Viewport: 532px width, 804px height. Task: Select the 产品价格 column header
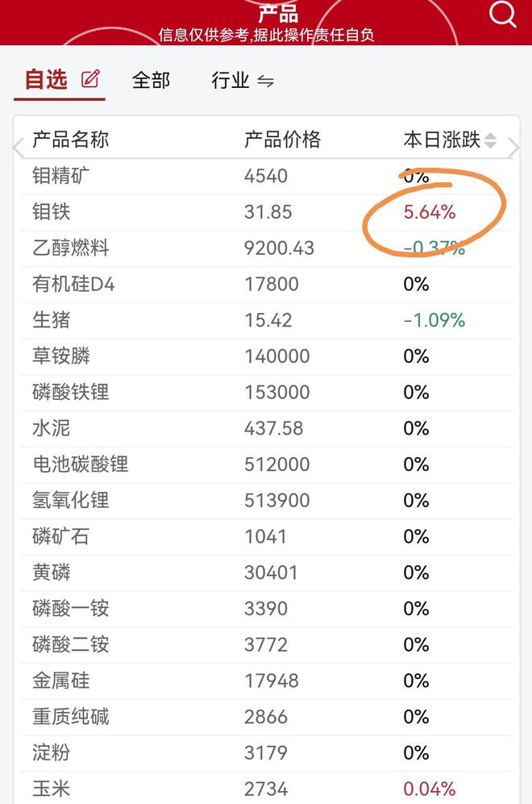pos(282,140)
